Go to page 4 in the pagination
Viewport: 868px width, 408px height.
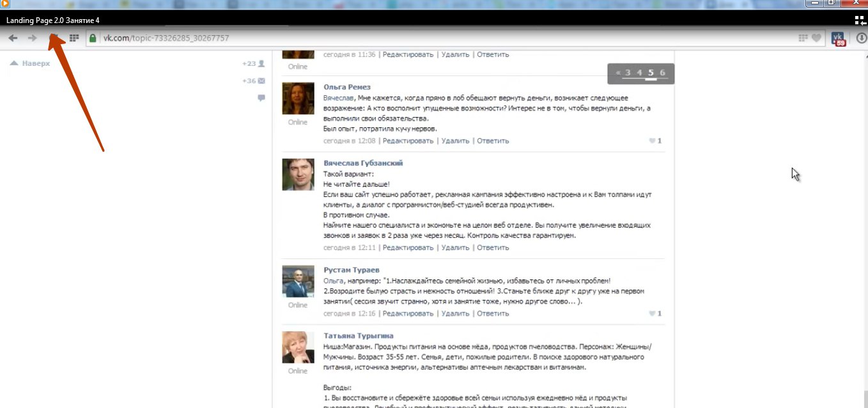point(639,73)
